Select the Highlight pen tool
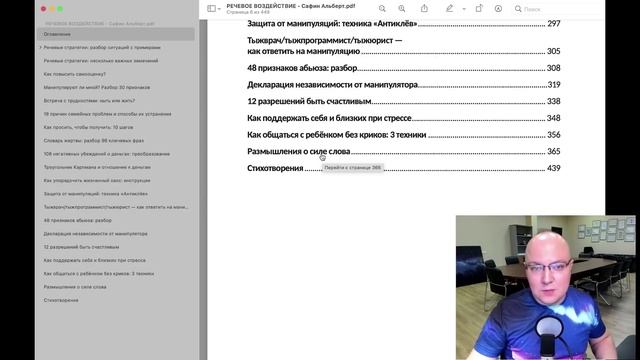 coord(449,8)
